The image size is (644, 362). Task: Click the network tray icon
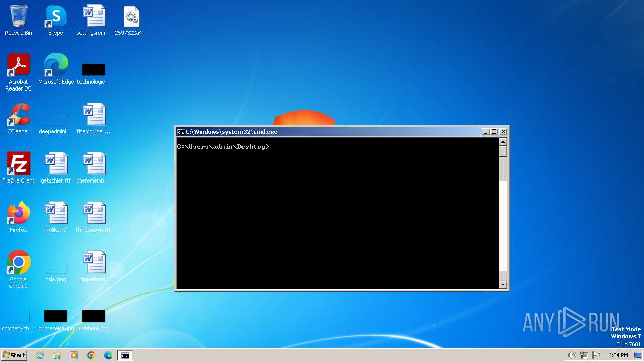[584, 355]
